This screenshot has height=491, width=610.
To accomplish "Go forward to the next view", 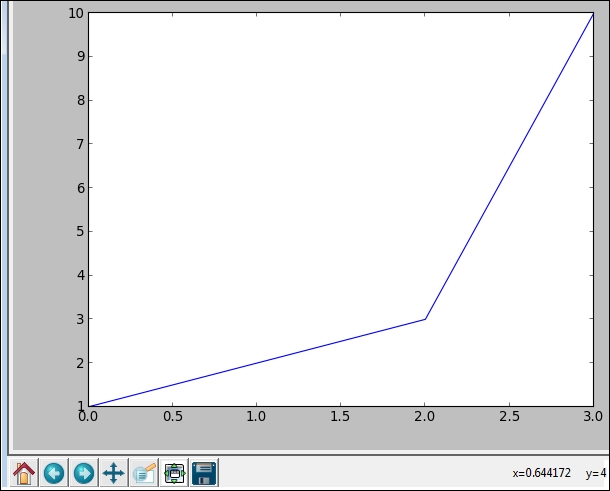I will [x=84, y=473].
